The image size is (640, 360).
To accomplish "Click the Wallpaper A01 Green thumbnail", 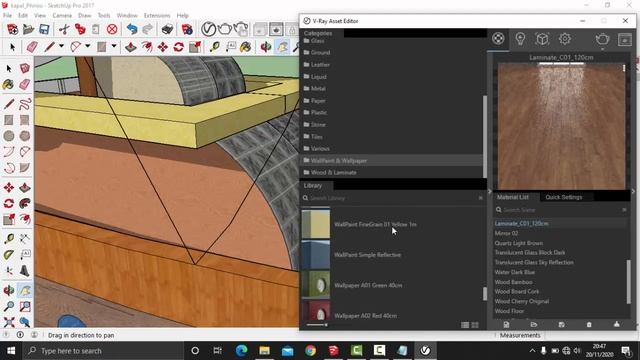I will (x=316, y=285).
